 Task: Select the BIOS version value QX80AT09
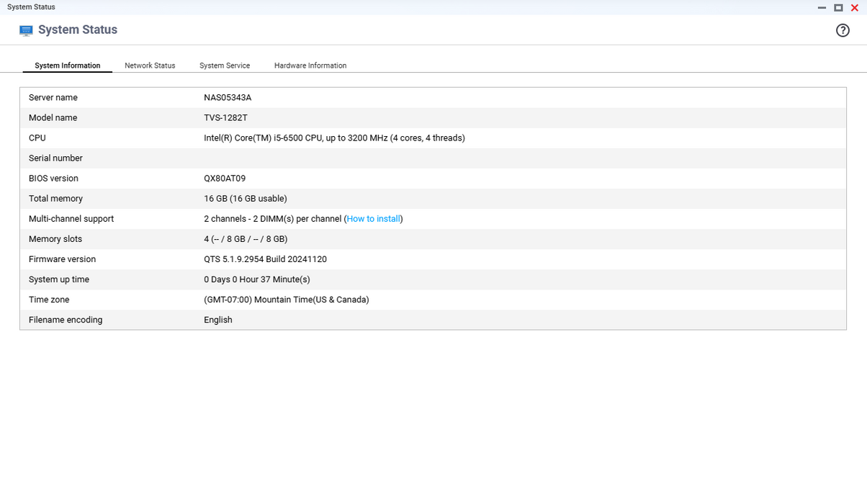[x=225, y=179]
